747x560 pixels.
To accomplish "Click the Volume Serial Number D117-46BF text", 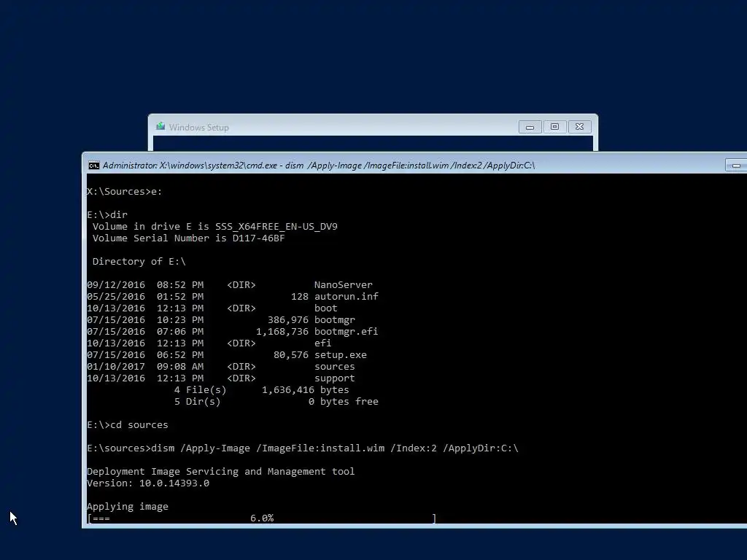I will (188, 238).
